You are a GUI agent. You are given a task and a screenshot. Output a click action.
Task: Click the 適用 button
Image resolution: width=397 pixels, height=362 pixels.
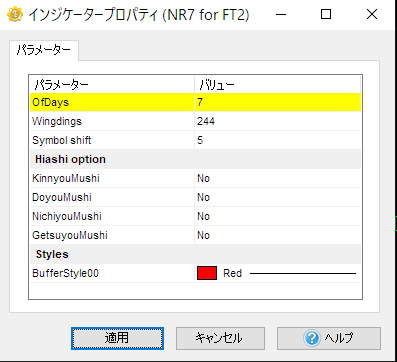tap(117, 338)
